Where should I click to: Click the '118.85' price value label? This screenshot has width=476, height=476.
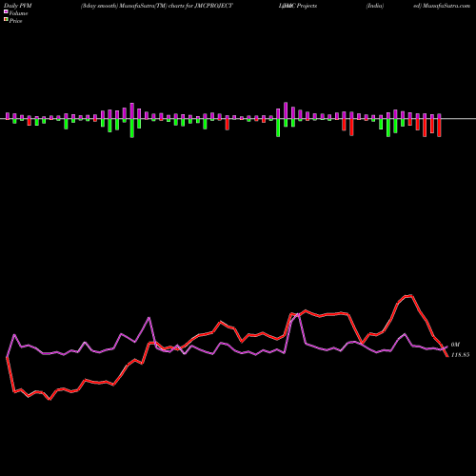tap(460, 355)
